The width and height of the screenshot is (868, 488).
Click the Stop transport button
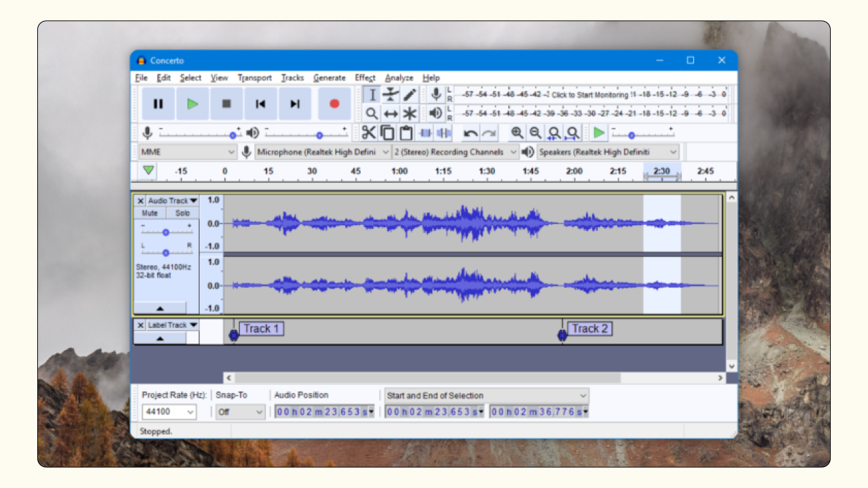tap(226, 104)
